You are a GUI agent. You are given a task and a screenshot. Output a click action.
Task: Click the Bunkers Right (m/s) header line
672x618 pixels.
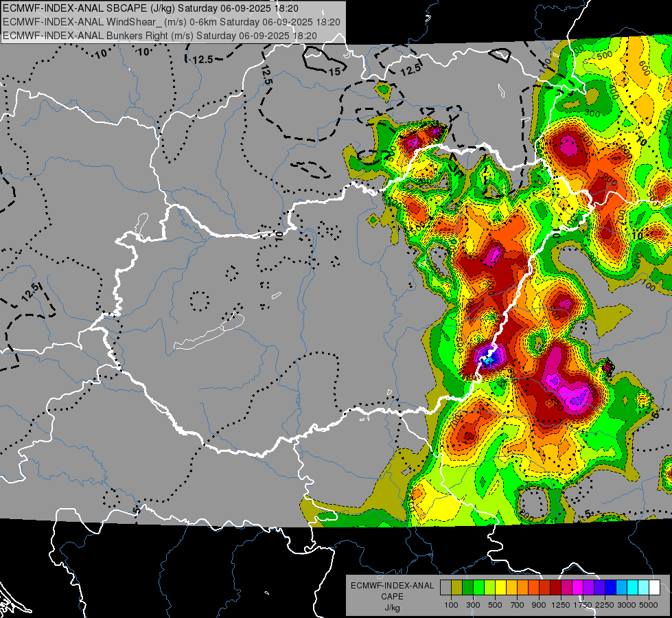[160, 36]
